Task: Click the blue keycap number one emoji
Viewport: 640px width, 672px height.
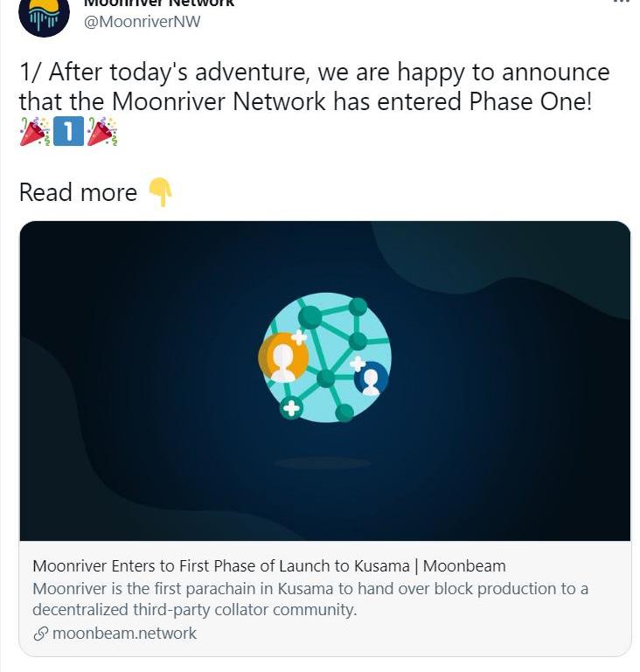Action: (x=68, y=132)
